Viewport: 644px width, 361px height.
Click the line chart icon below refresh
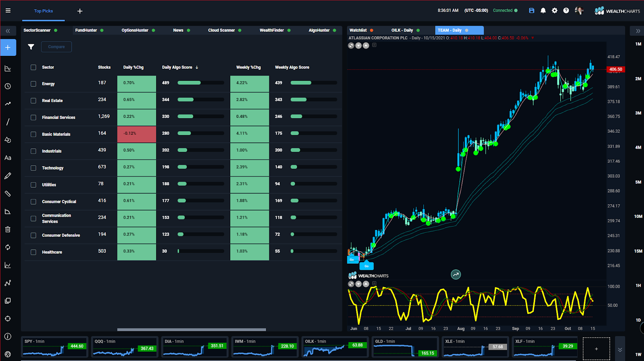click(8, 265)
